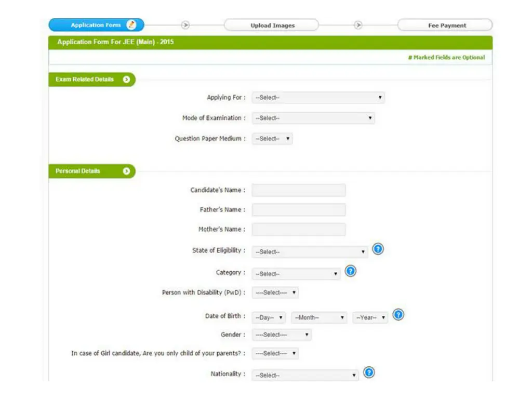532x399 pixels.
Task: Open help icon next to Date of Birth
Action: click(x=398, y=315)
